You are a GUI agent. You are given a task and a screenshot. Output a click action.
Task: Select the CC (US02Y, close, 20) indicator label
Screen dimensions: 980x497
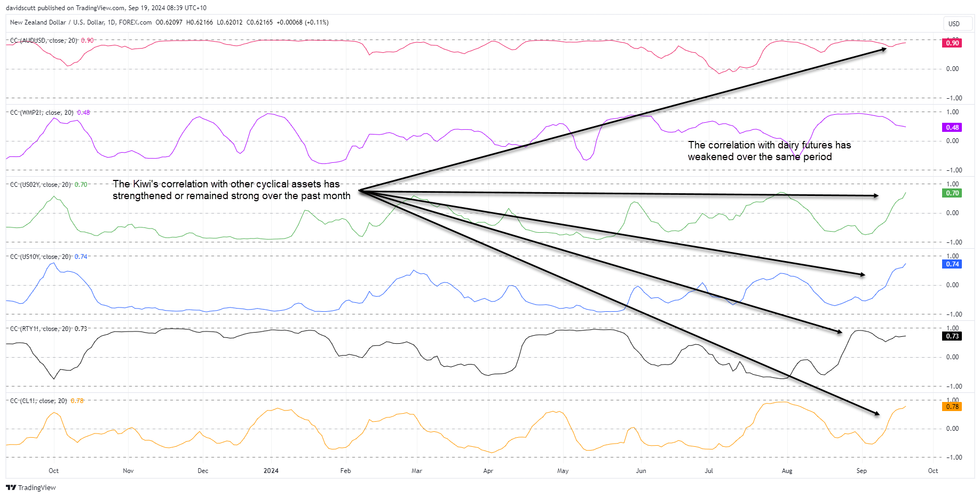coord(41,185)
